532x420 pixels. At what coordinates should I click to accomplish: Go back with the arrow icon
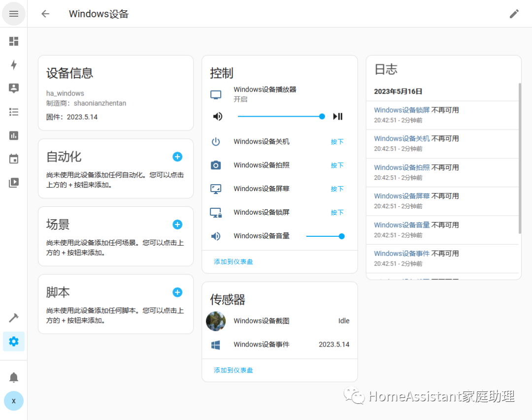[45, 14]
